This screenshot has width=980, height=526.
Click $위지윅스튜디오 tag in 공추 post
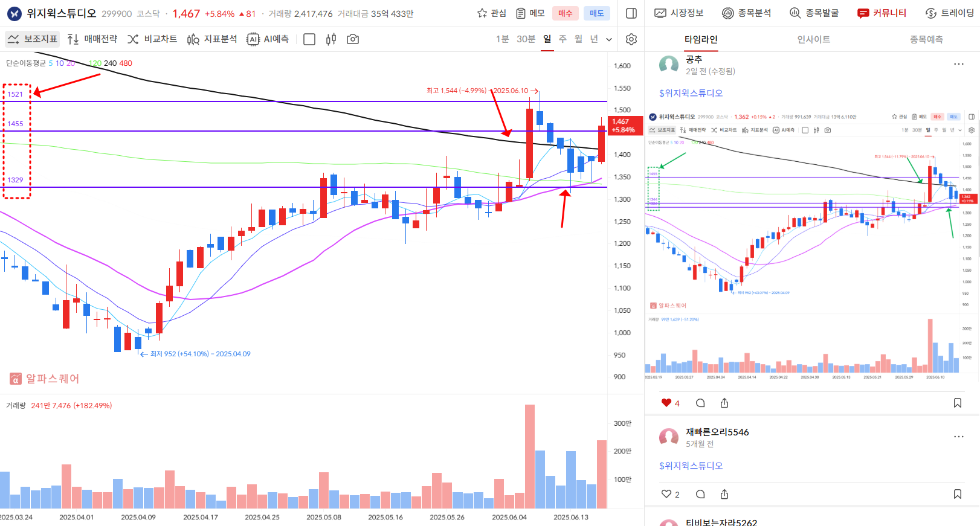(x=691, y=93)
